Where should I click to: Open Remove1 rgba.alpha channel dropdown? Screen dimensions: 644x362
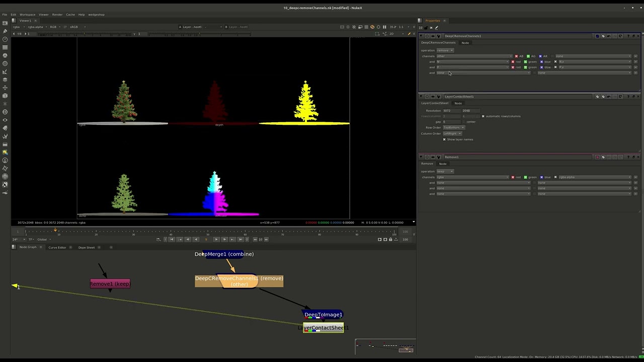(594, 177)
